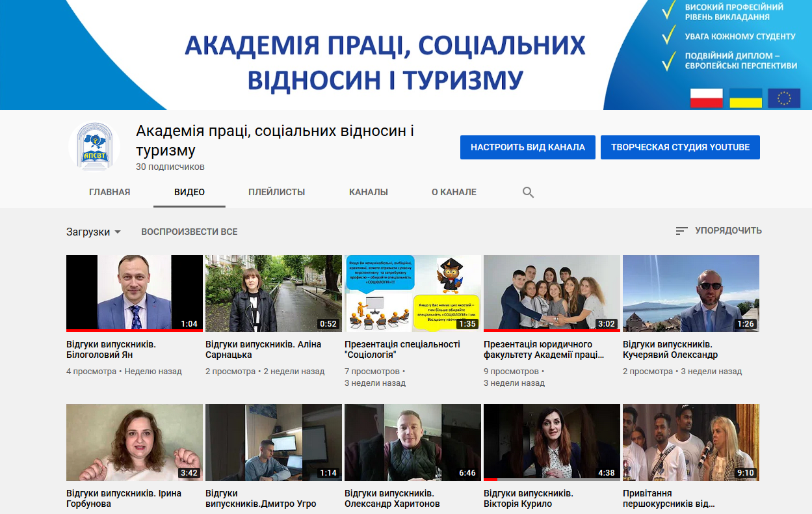Click ВОСПРОИЗВЕСТИ ВСЕ link
Image resolution: width=812 pixels, height=514 pixels.
pyautogui.click(x=189, y=232)
